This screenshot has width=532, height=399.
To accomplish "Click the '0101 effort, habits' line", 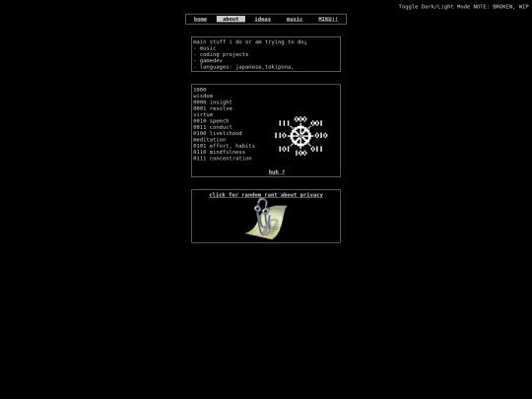I will pos(224,146).
